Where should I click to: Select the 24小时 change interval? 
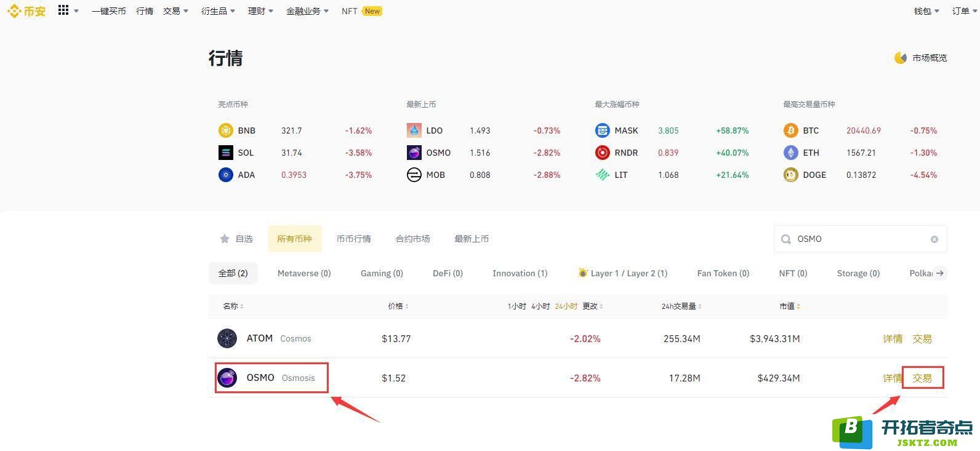click(566, 306)
